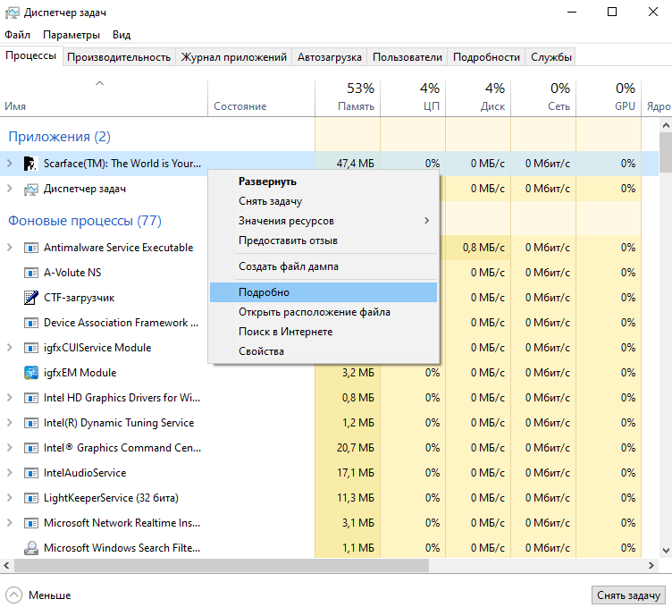Click the CTF-загрузчик pen icon
672x616 pixels.
coord(30,298)
